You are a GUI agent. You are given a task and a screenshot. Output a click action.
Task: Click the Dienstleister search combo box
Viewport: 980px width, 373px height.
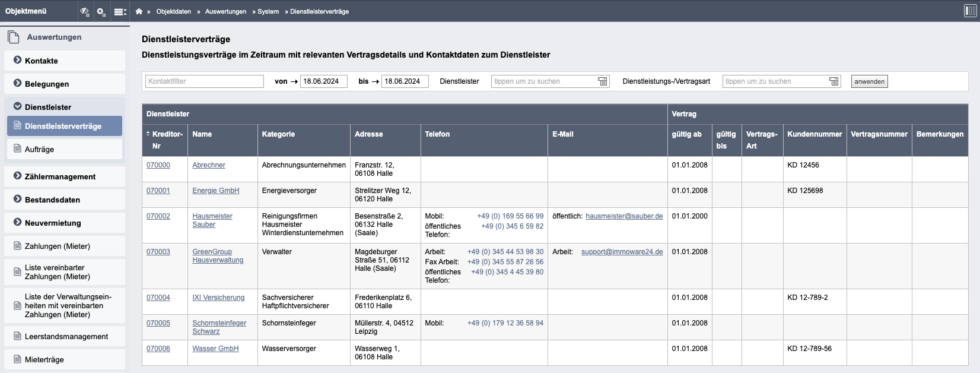[x=551, y=81]
